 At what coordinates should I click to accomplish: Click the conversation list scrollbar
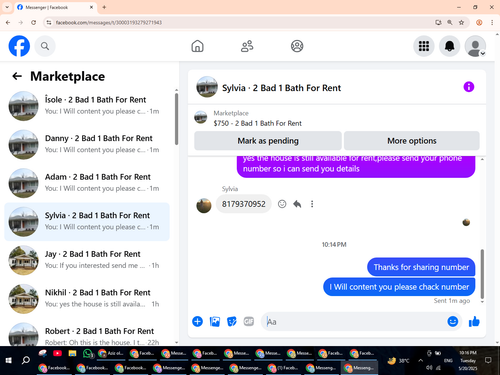[176, 119]
